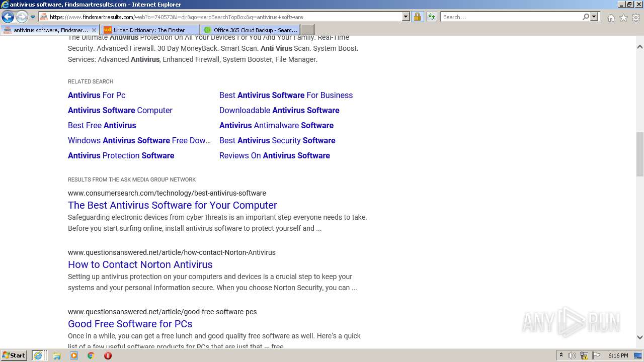Click the Office 365 tab green favicon
The height and width of the screenshot is (362, 644).
click(207, 30)
